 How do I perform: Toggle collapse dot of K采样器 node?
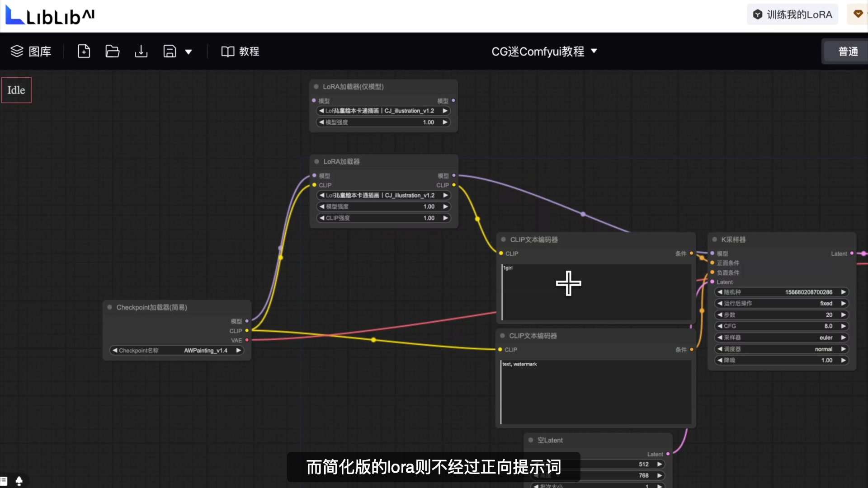point(715,239)
